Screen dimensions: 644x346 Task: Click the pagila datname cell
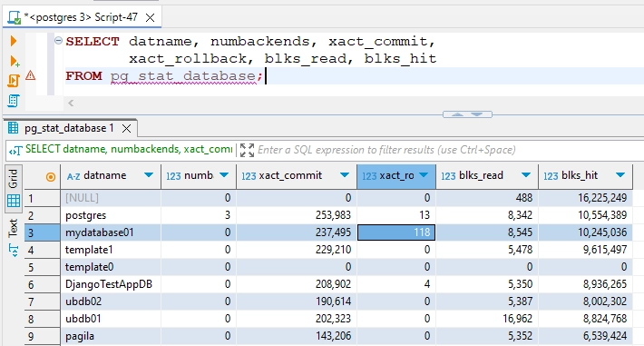[111, 336]
